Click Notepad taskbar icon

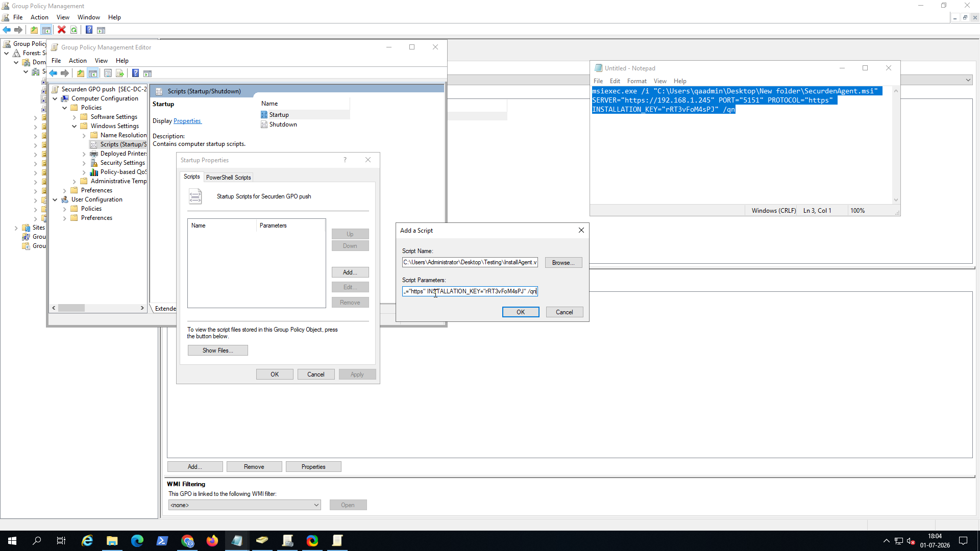[x=237, y=541]
